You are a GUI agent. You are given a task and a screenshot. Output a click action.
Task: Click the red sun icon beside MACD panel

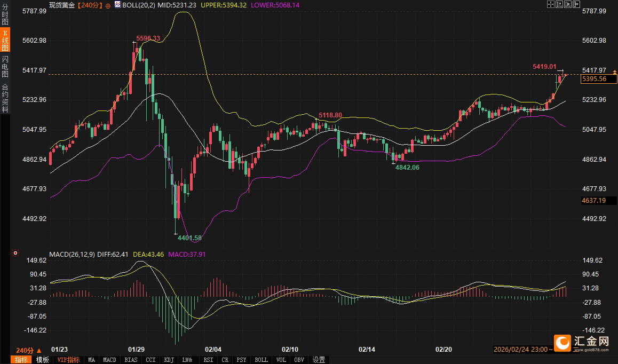[15, 253]
